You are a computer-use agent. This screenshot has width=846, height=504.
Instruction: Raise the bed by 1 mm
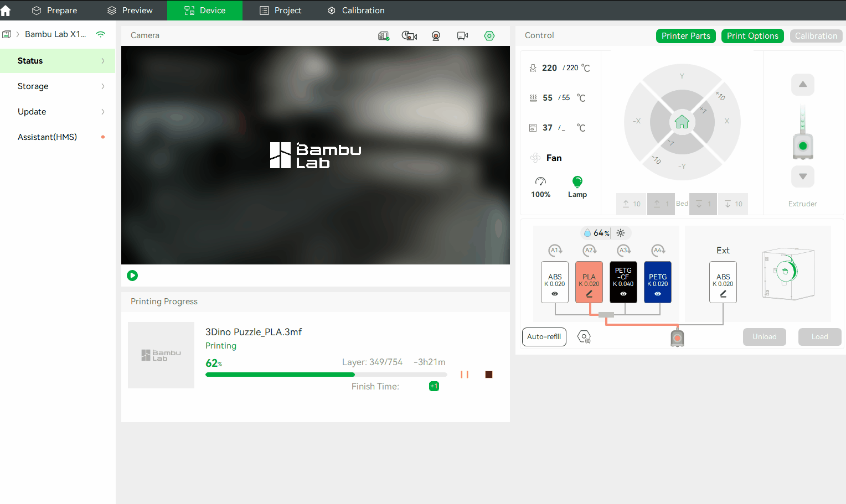661,204
